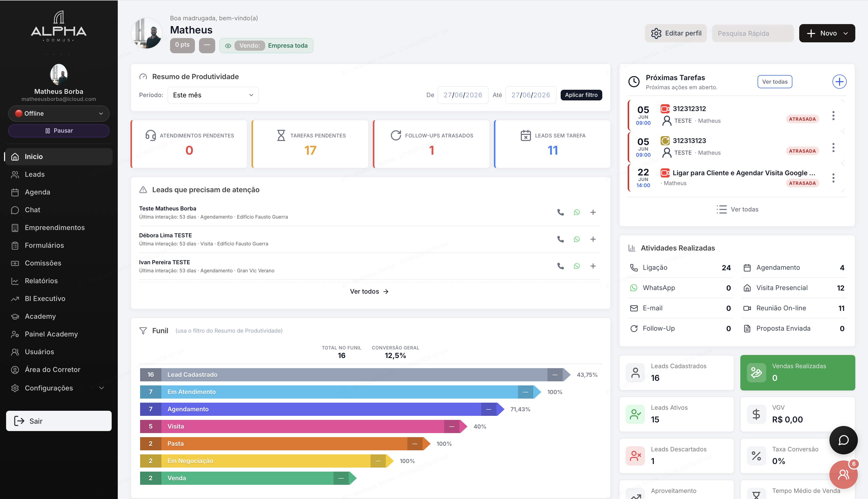Click the Pesquisa Rápida search field
868x499 pixels.
[753, 33]
